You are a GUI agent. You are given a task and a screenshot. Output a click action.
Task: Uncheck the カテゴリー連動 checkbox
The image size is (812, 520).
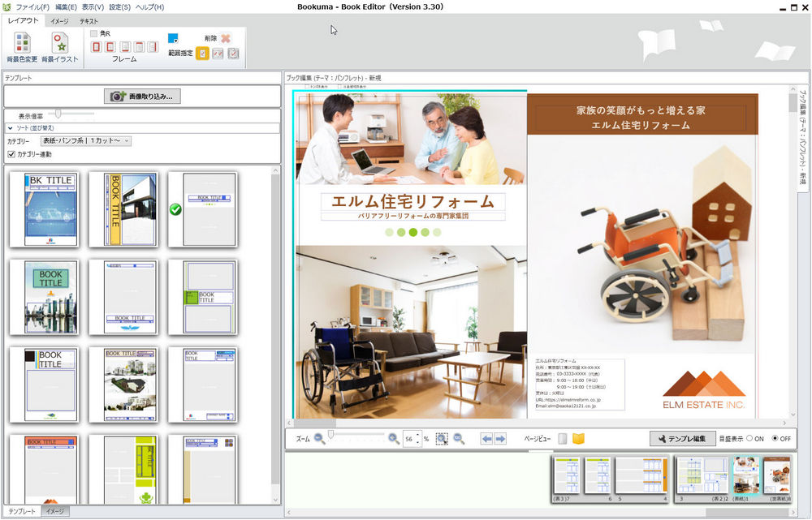point(10,153)
